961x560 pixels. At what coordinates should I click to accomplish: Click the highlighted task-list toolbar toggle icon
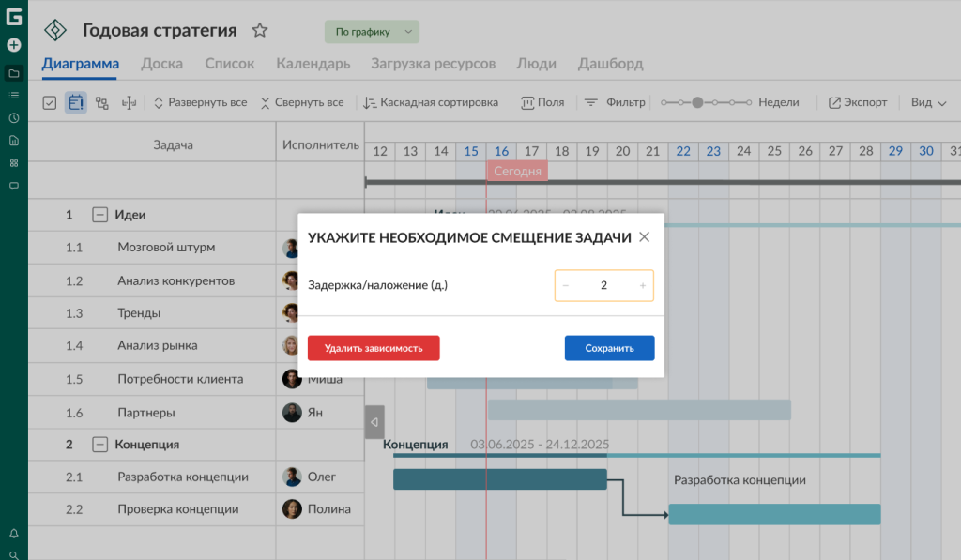[x=76, y=103]
